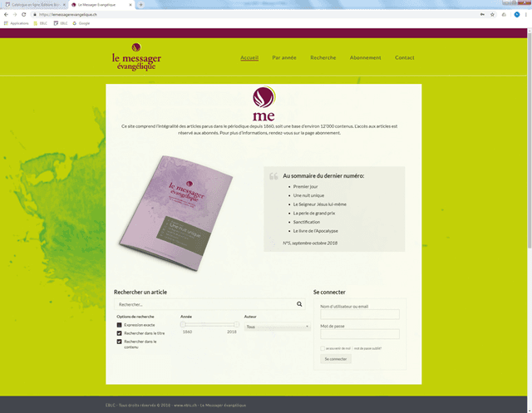Click La perle de grand prix item

coord(314,213)
